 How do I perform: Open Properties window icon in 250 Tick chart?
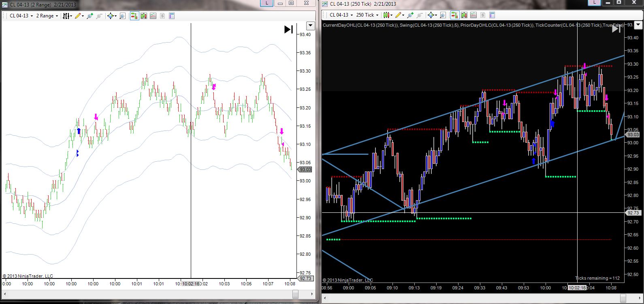(492, 15)
